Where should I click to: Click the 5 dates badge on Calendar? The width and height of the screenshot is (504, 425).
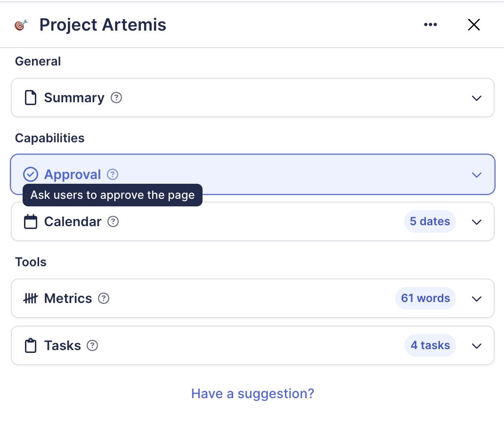(430, 221)
